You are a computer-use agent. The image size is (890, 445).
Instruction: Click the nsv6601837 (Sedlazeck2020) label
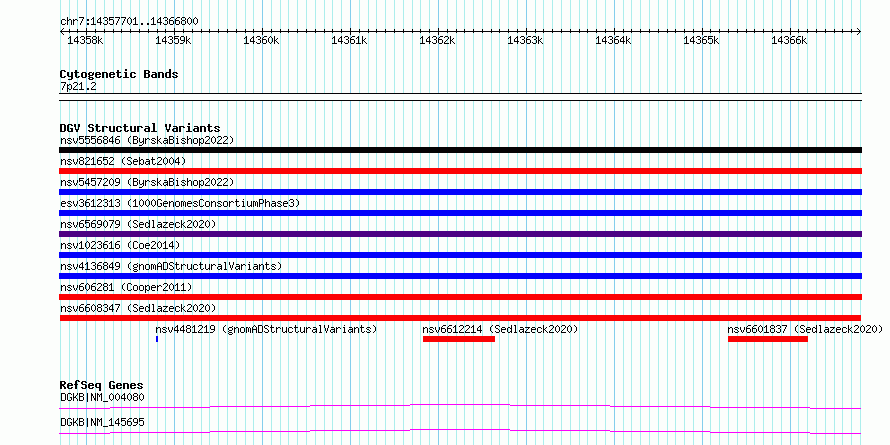pos(805,329)
